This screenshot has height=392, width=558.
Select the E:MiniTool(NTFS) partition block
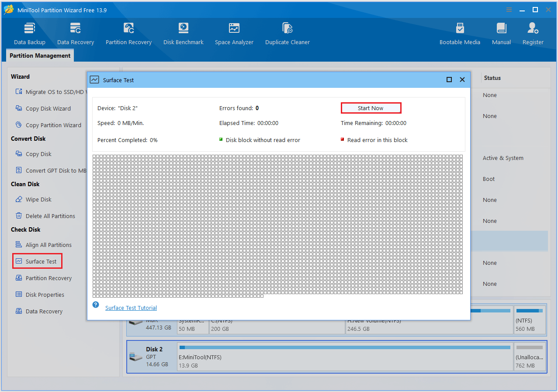[345, 357]
